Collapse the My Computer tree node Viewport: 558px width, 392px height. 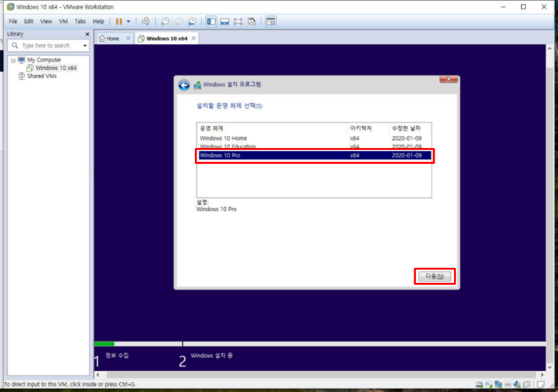click(x=13, y=60)
